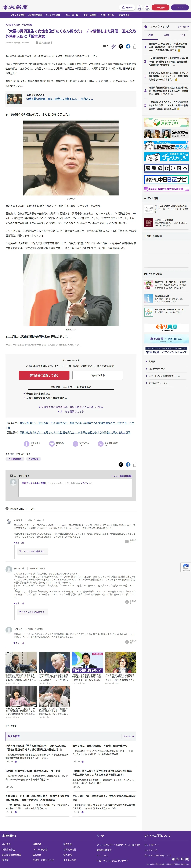Viewport: 191px width, 868px height.
Task: Open the PR TIMES banner
Action: pyautogui.click(x=166, y=339)
